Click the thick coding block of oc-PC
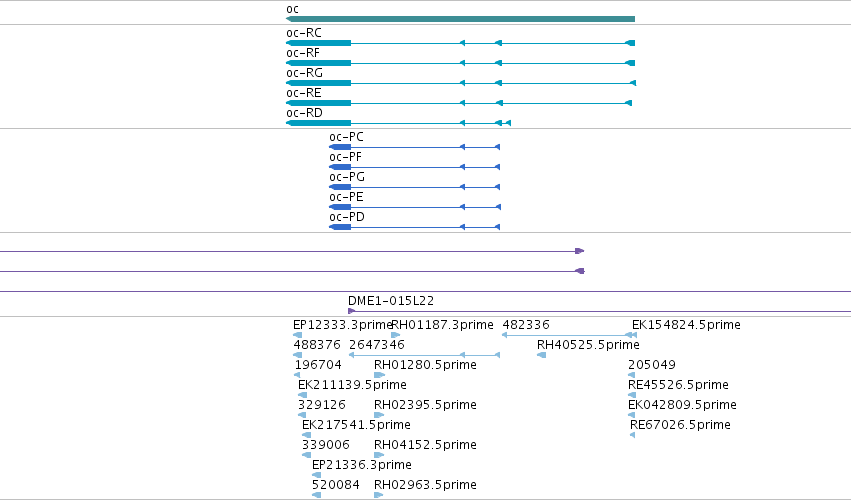Image resolution: width=851 pixels, height=500 pixels. [x=340, y=147]
